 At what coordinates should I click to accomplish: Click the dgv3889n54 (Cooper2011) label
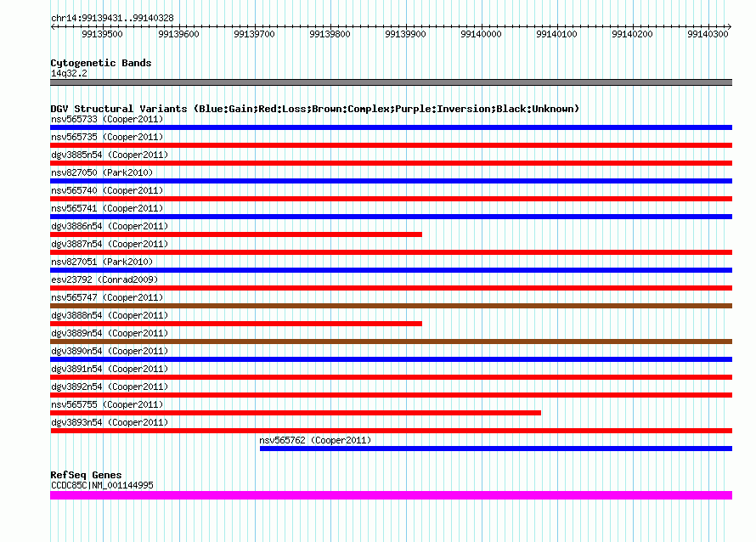pos(110,333)
